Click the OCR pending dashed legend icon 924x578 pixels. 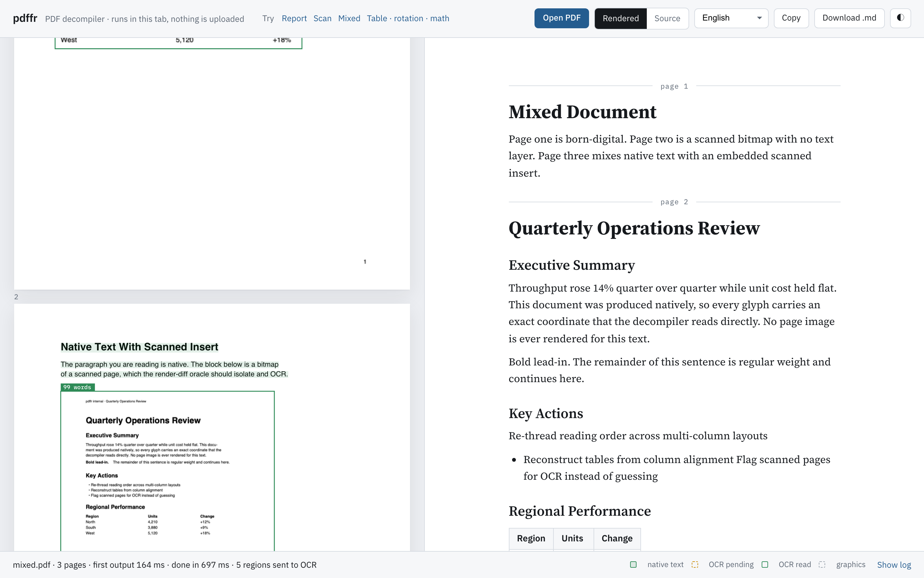[695, 565]
